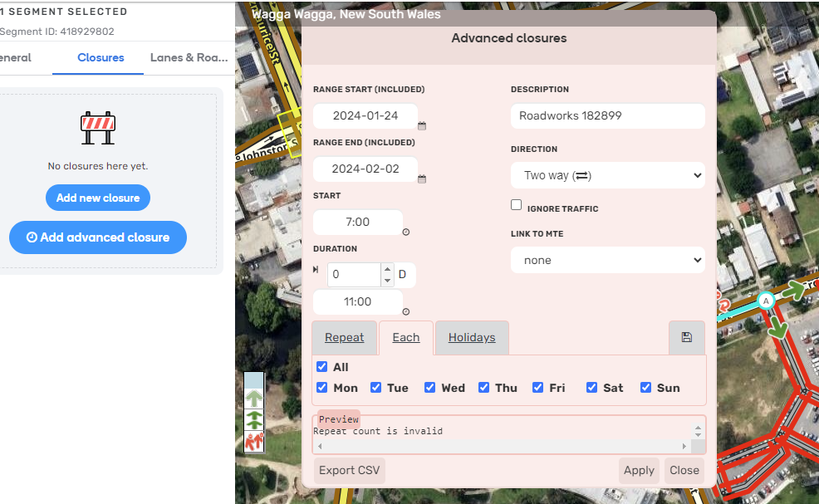Open calendar picker for range start date
The image size is (819, 504).
(422, 126)
